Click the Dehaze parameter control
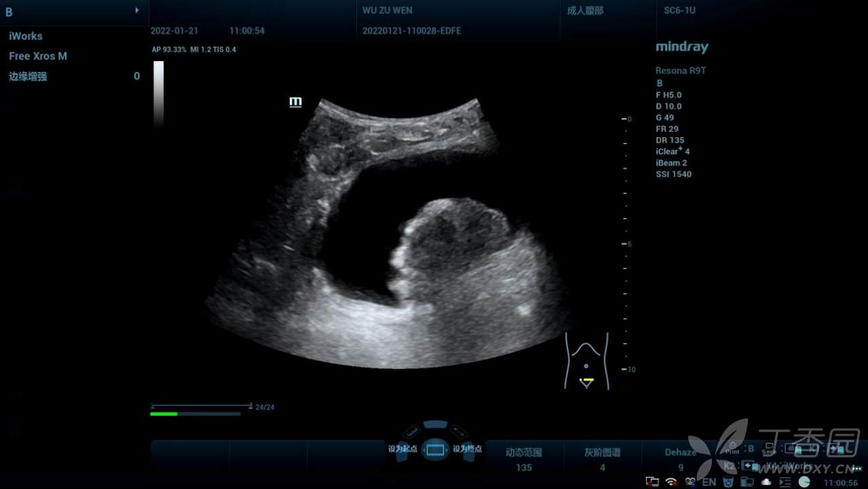 click(680, 459)
